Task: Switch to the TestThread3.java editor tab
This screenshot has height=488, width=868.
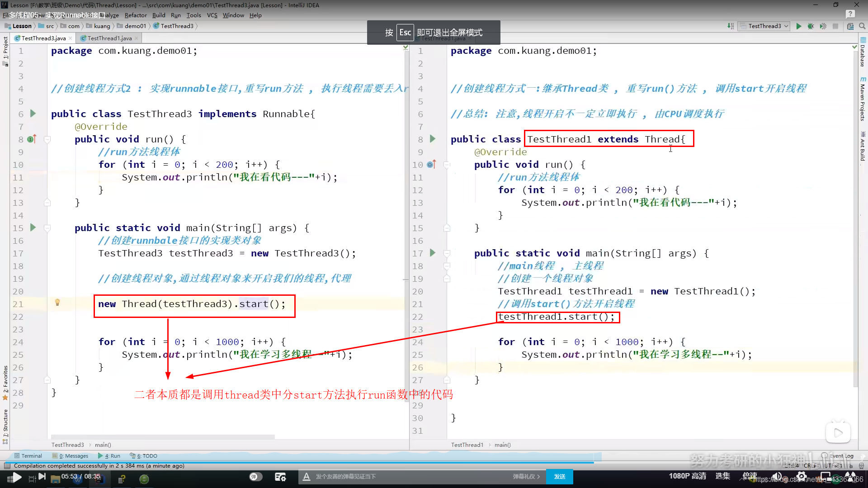Action: pyautogui.click(x=43, y=38)
